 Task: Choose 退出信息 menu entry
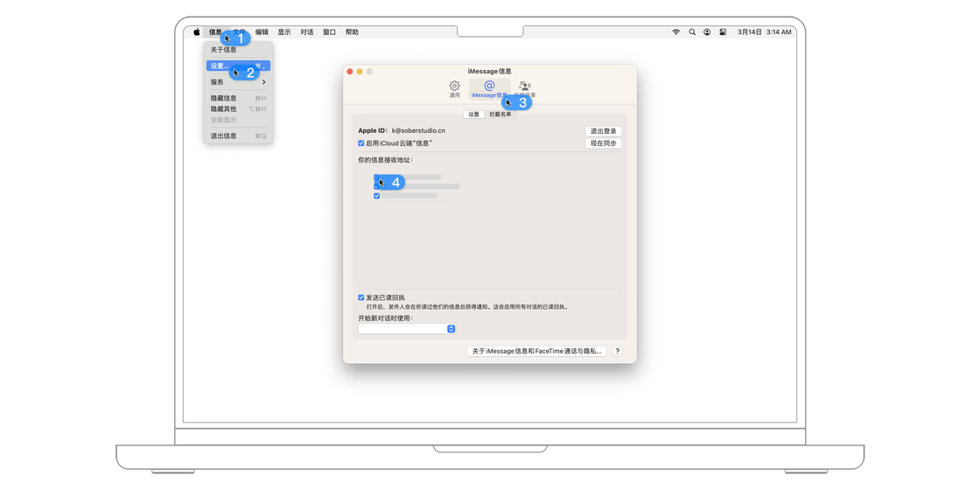coord(238,136)
